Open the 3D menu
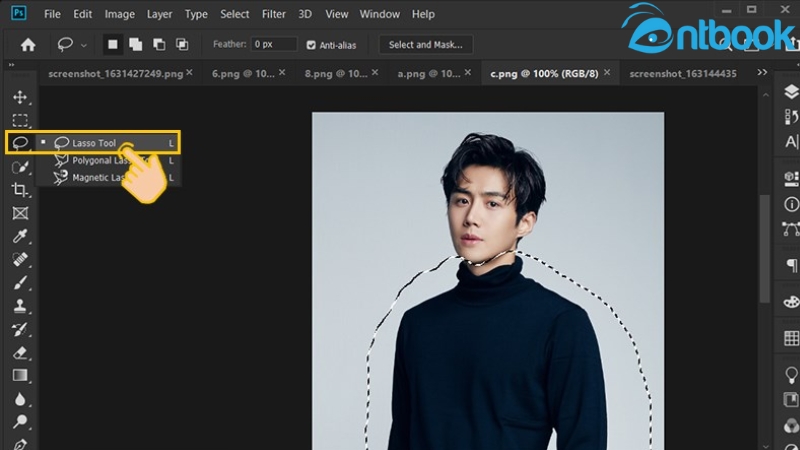The image size is (800, 450). 305,14
